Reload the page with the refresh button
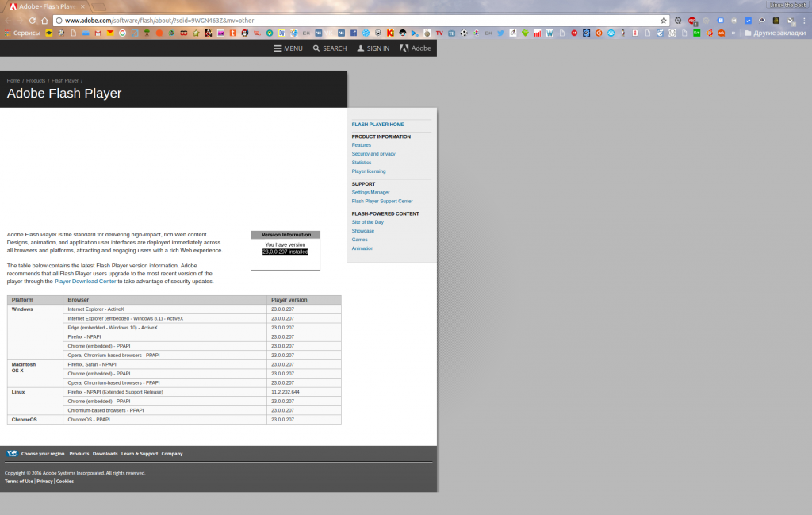Screen dimensions: 812x515 coord(33,20)
